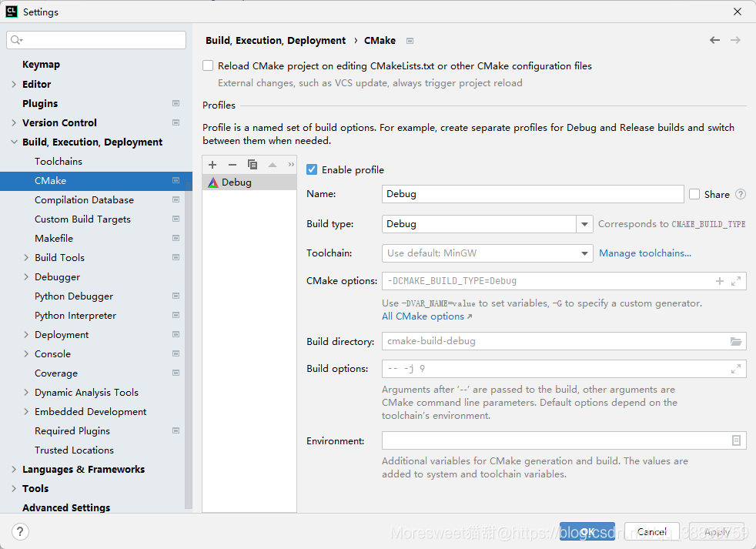Click search magnifier icon in settings
756x549 pixels.
(x=16, y=40)
